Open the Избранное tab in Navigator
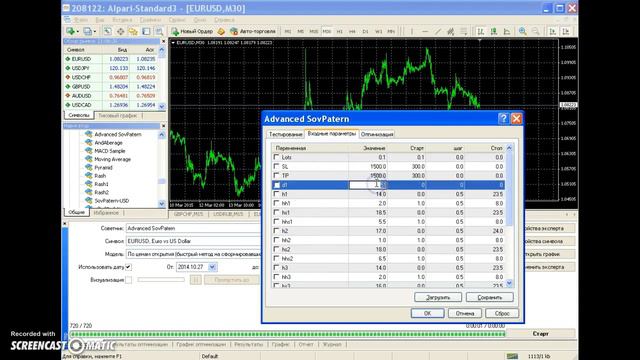This screenshot has width=640, height=360. click(x=106, y=213)
